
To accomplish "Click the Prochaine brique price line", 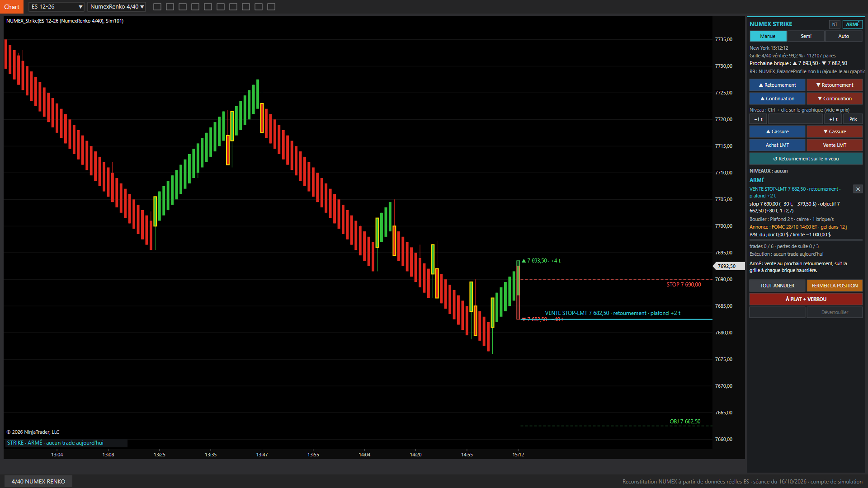I will pos(798,63).
